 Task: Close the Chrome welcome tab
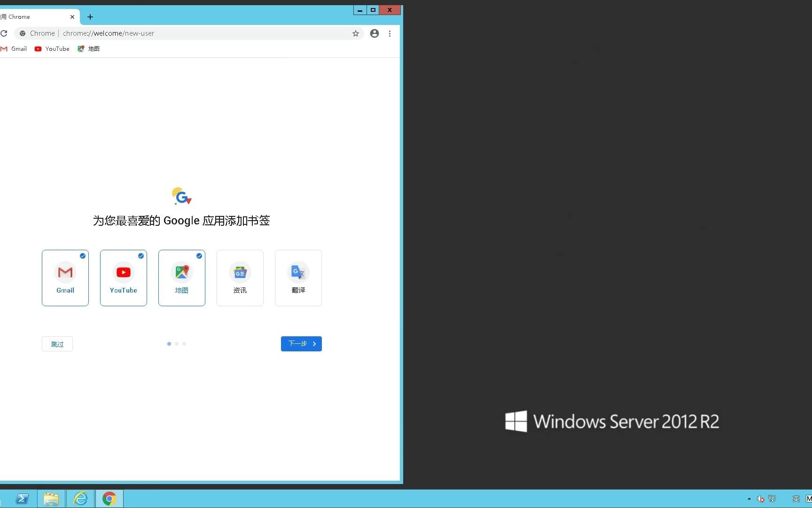click(72, 17)
